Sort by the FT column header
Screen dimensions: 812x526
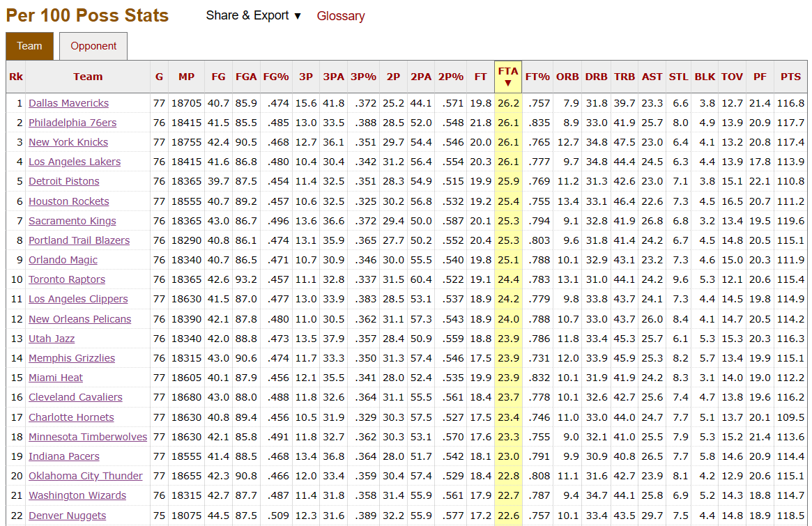[480, 77]
